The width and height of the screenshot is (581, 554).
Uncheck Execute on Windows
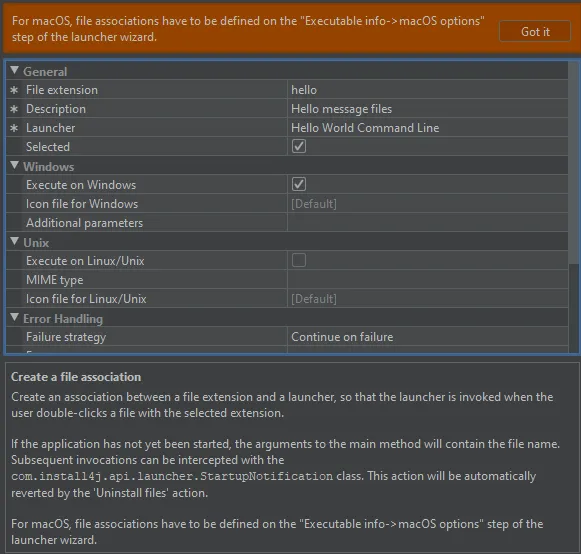point(299,184)
